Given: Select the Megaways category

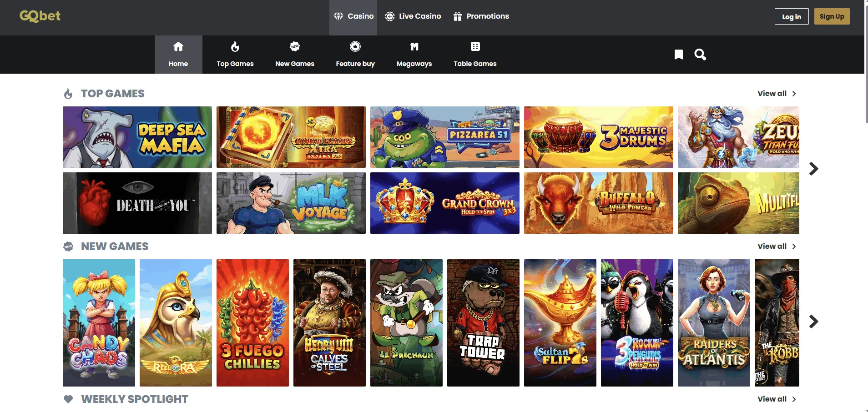Looking at the screenshot, I should (414, 55).
